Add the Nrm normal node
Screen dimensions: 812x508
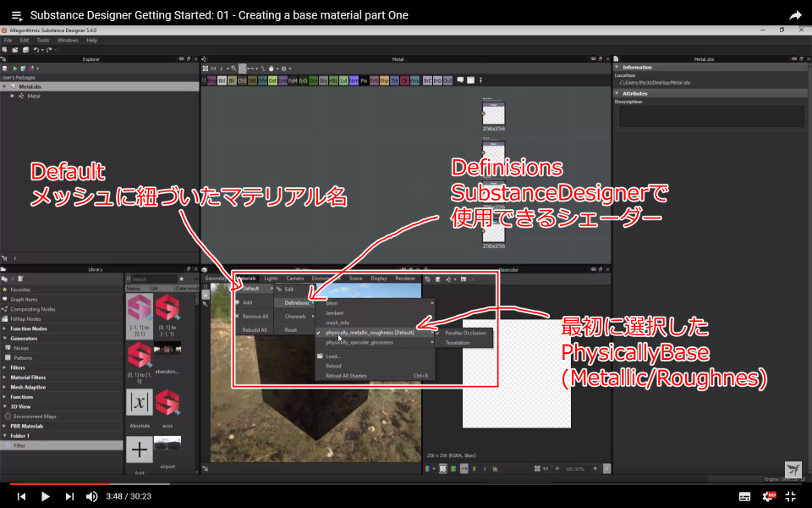354,81
